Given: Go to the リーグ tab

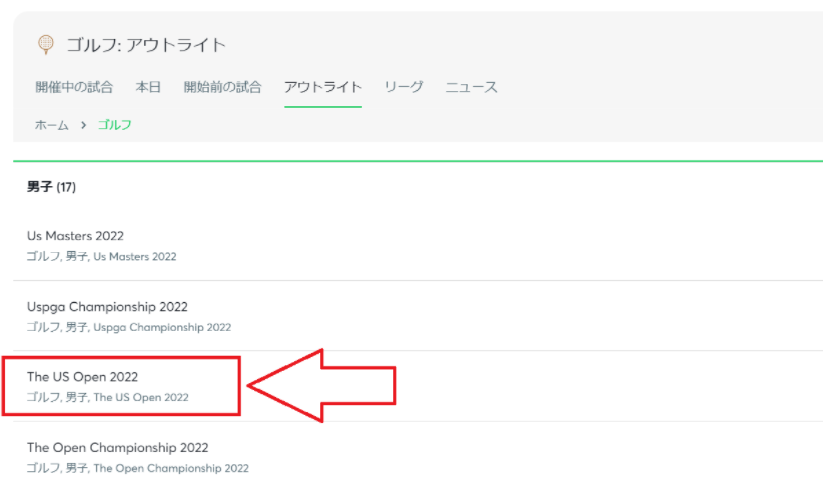Looking at the screenshot, I should coord(404,87).
